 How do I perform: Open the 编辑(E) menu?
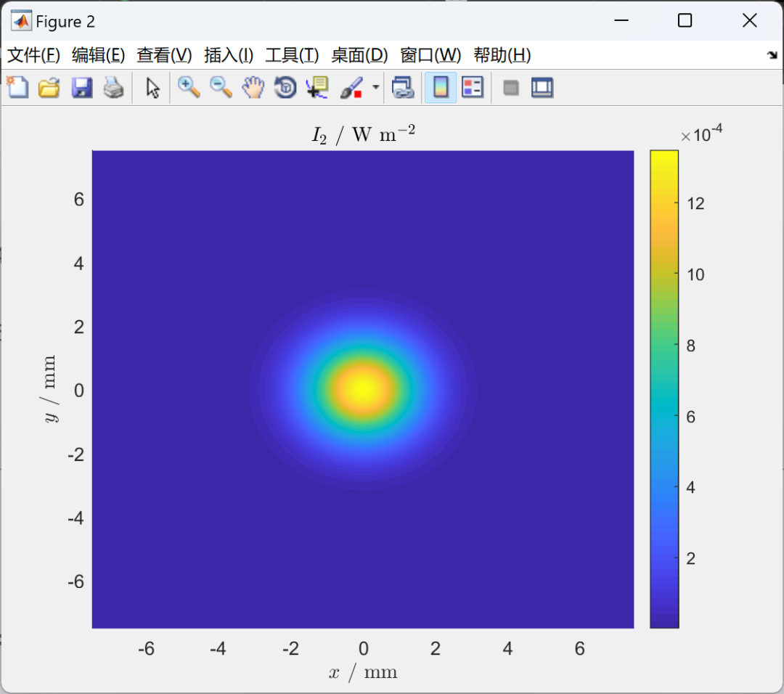[x=98, y=55]
